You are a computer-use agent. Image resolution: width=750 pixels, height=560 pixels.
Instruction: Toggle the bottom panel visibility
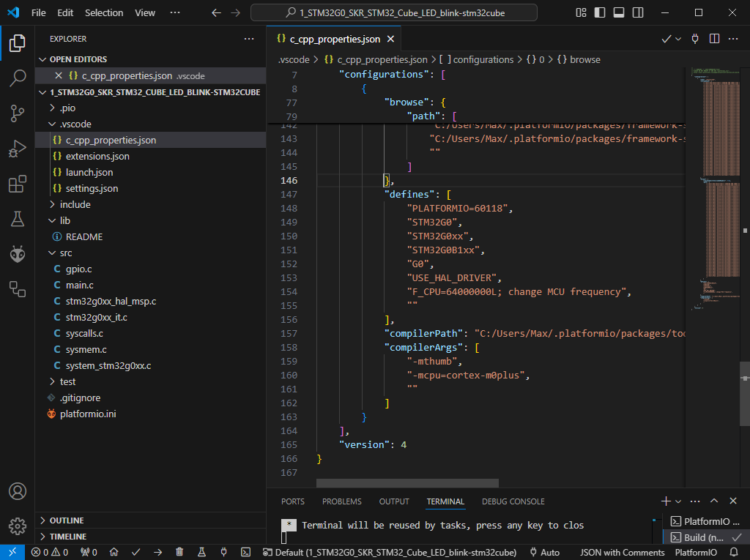pyautogui.click(x=619, y=13)
